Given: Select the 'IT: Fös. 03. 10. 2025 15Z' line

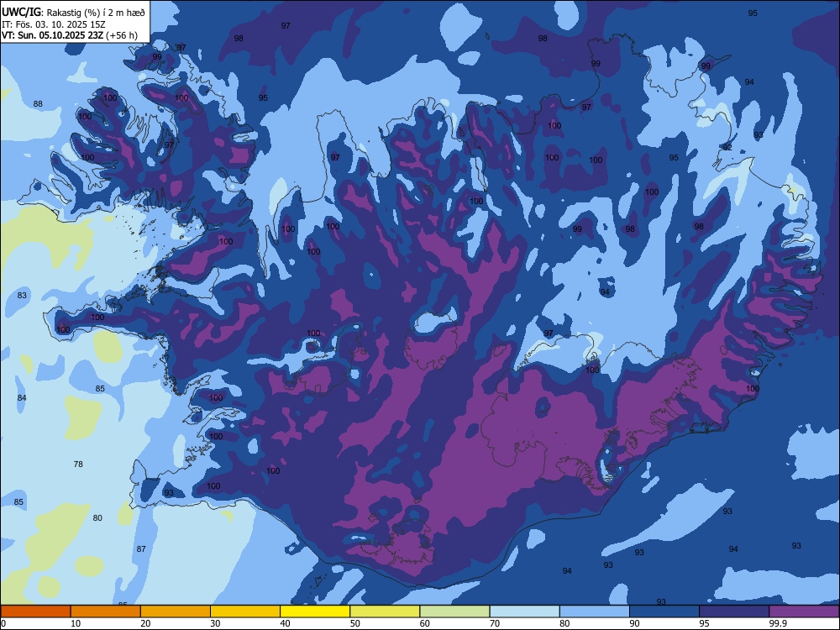Looking at the screenshot, I should [x=54, y=24].
